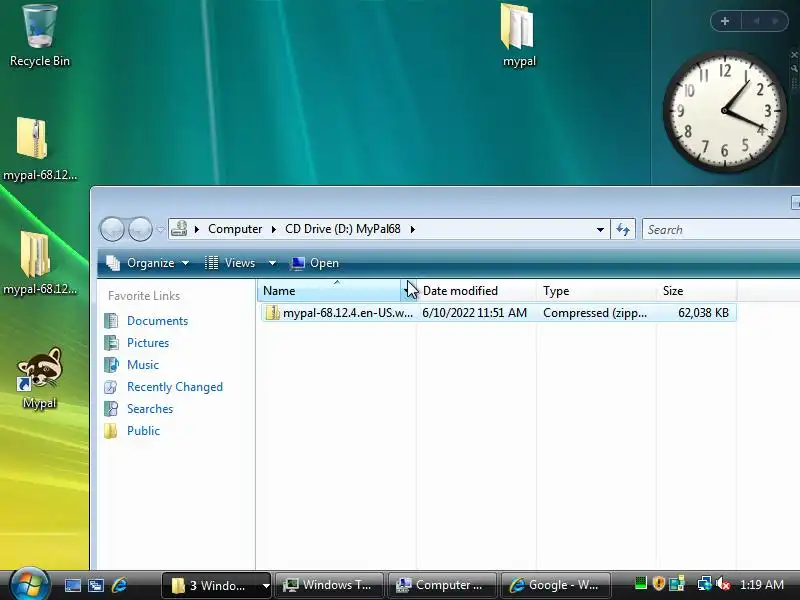Click into the Search box
800x600 pixels.
[x=721, y=230]
